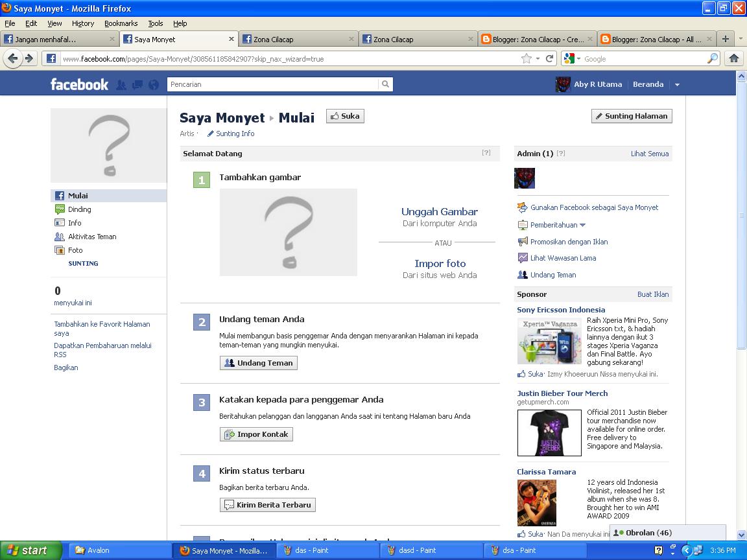The image size is (747, 560).
Task: Bookmark this page with the star icon
Action: point(527,58)
